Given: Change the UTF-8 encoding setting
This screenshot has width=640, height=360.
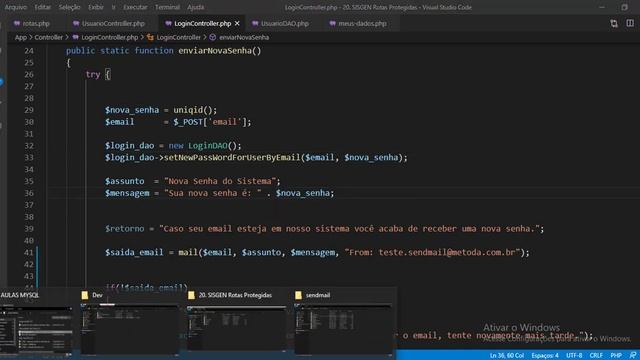Looking at the screenshot, I should 574,356.
